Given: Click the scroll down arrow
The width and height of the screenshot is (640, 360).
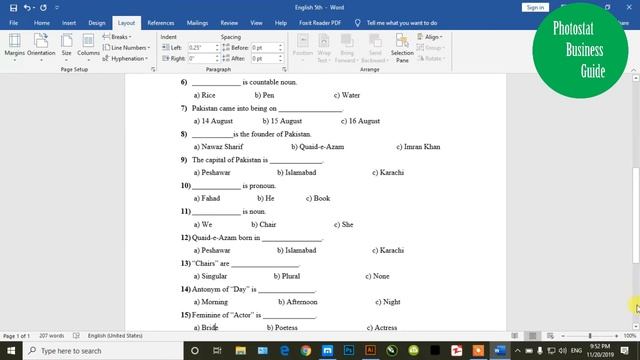Looking at the screenshot, I should (636, 326).
